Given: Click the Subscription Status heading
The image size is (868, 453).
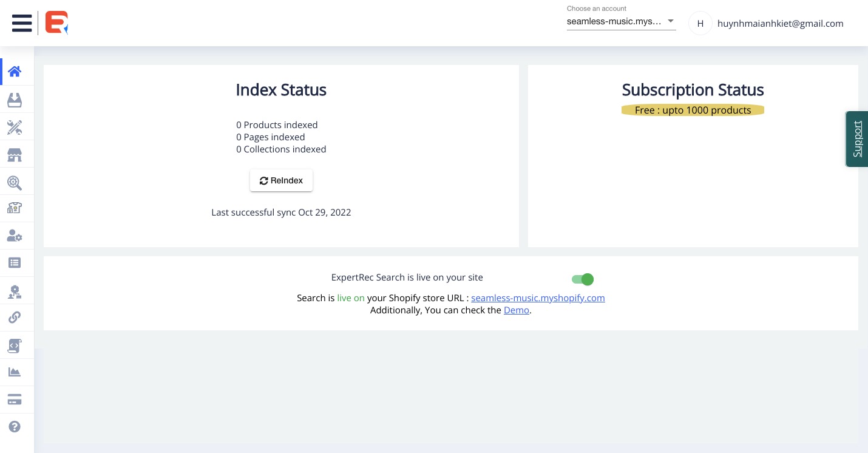Looking at the screenshot, I should tap(693, 90).
